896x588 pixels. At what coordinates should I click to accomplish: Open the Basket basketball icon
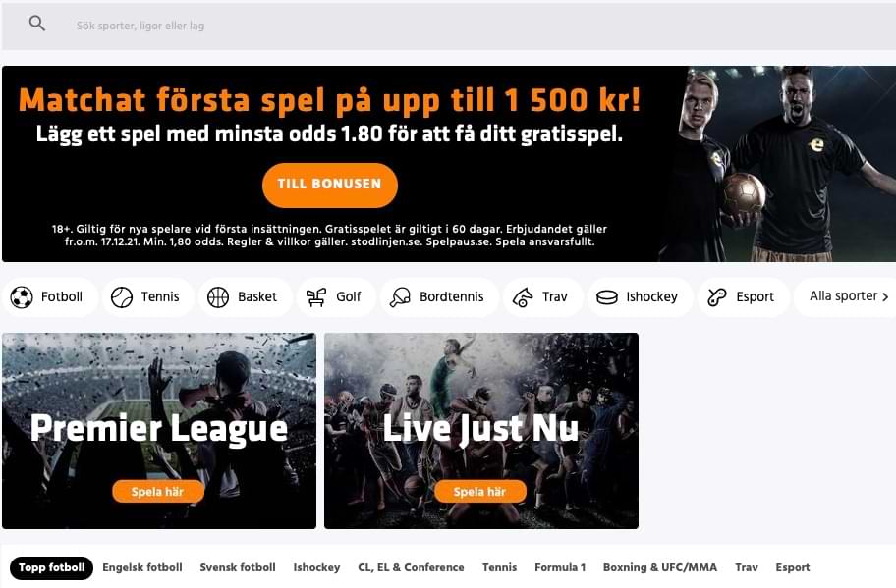click(218, 296)
